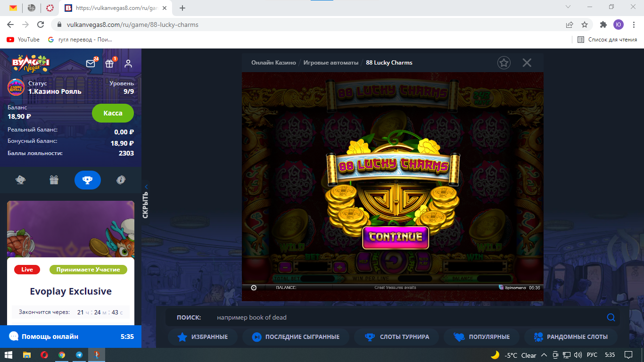Click the view site information padlock
Image resolution: width=644 pixels, height=362 pixels.
click(x=59, y=25)
